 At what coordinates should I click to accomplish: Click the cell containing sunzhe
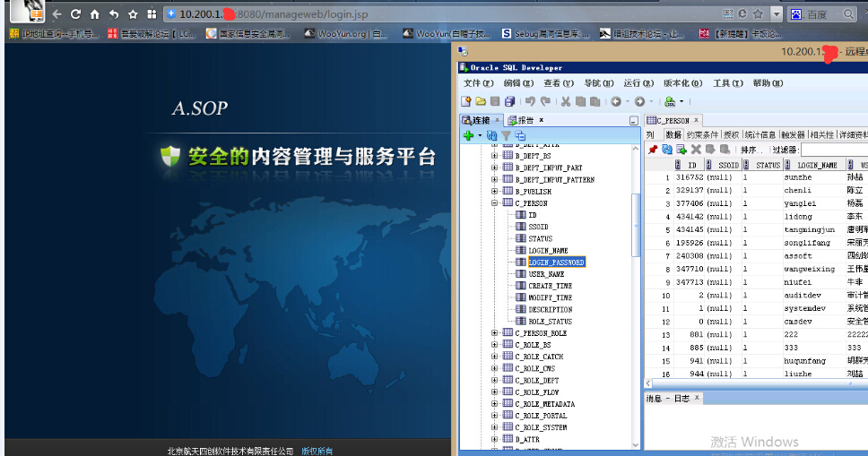coord(813,177)
